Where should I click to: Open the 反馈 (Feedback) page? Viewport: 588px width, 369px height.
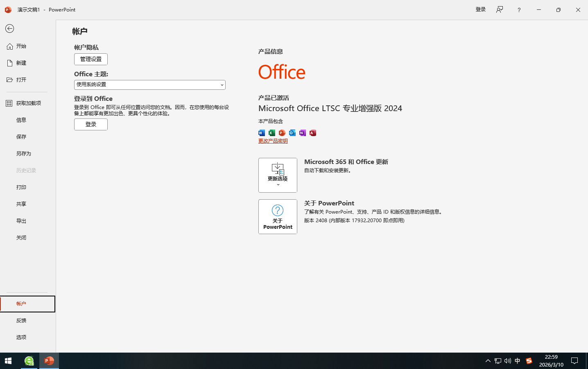tap(28, 321)
